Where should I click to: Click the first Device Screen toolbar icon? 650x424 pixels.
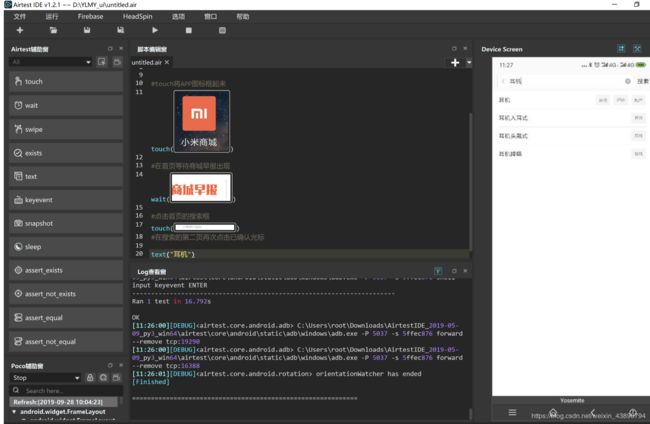(x=621, y=49)
